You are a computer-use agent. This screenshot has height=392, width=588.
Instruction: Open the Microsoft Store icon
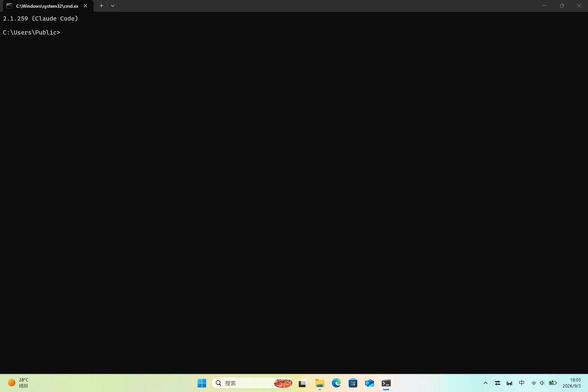353,383
